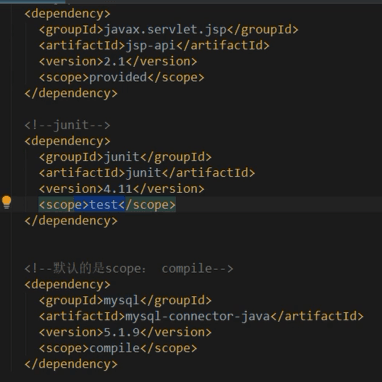Click the mysql-connector-java artifactId value
382x382 pixels.
(197, 316)
